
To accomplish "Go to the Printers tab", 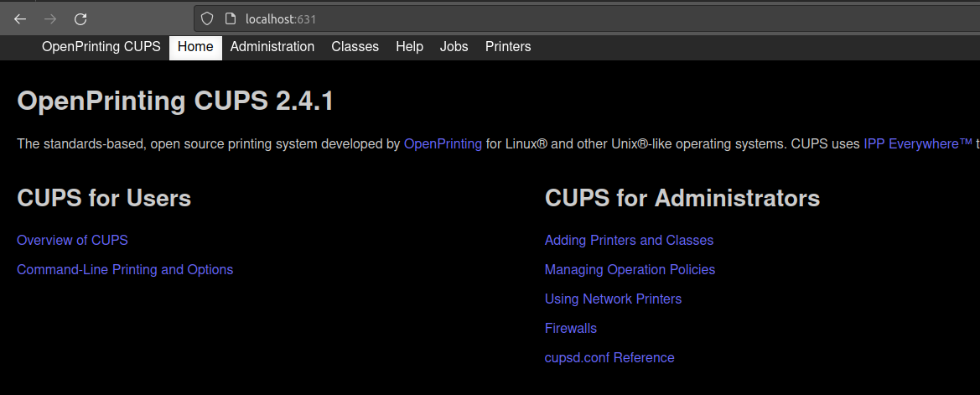I will pyautogui.click(x=508, y=47).
